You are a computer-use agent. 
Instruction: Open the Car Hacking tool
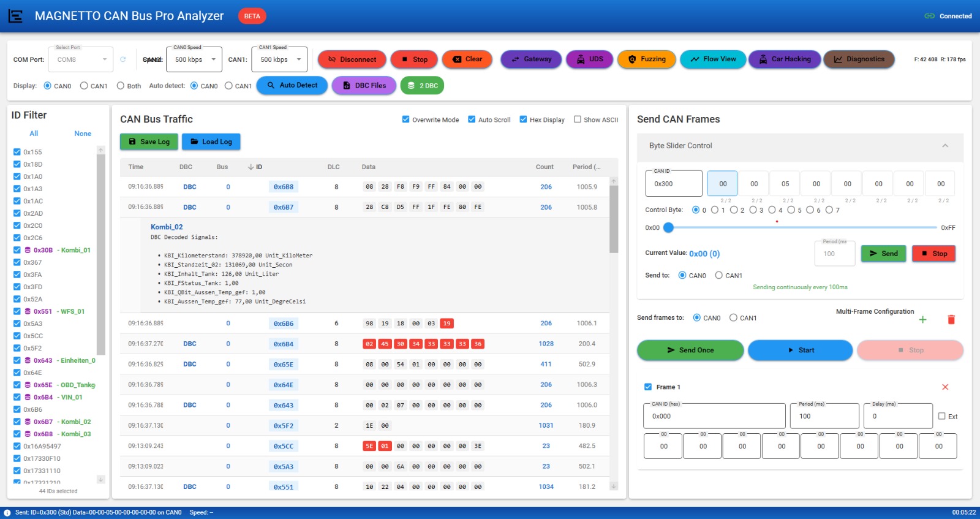click(x=785, y=59)
